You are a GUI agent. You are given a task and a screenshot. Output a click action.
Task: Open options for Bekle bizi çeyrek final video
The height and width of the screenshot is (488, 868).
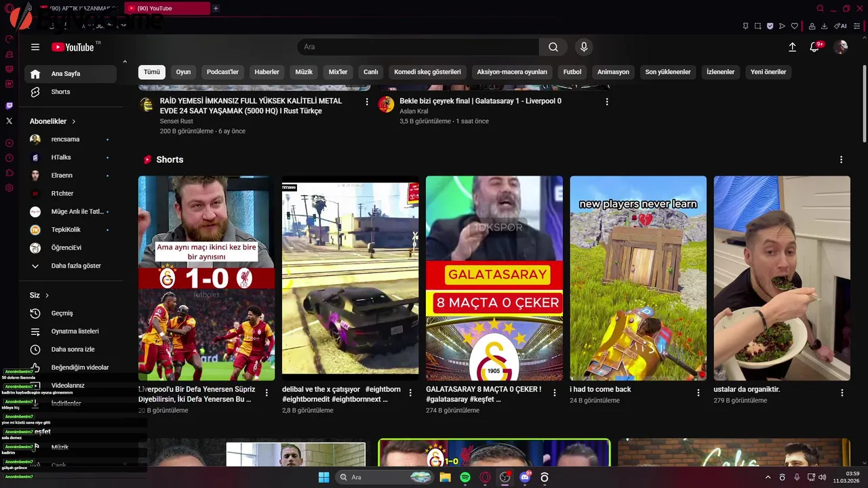coord(607,102)
